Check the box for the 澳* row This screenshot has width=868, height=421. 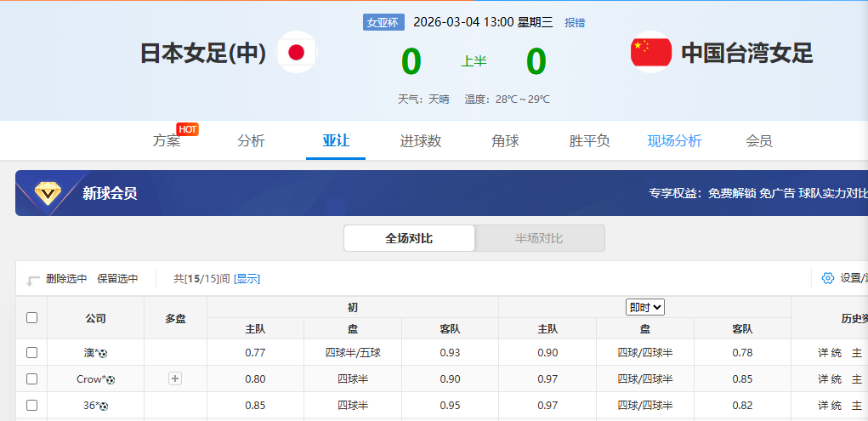tap(31, 352)
